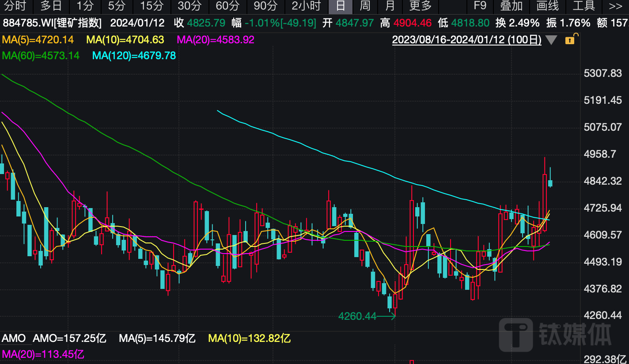Switch to the 分时 intraday tab
Image resolution: width=629 pixels, height=364 pixels.
coord(15,6)
